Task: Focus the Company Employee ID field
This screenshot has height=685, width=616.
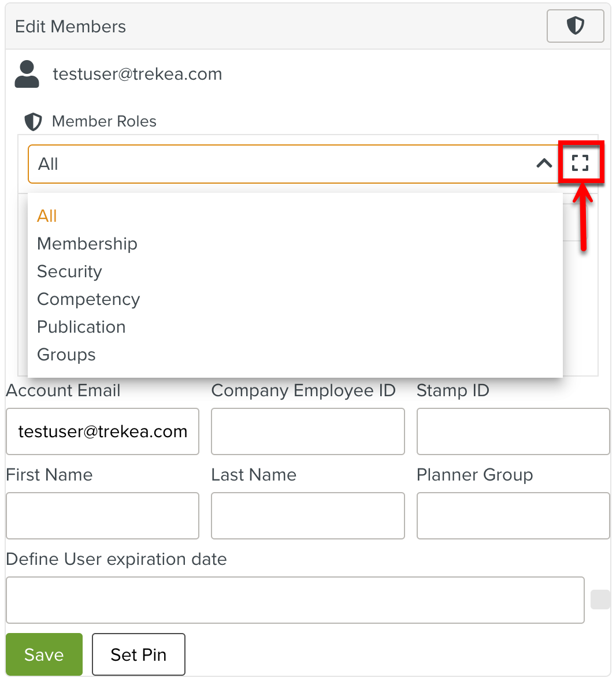Action: pyautogui.click(x=307, y=431)
